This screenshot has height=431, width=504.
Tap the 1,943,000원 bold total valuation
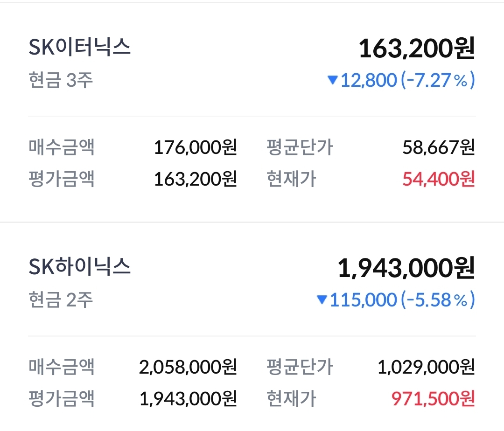406,268
